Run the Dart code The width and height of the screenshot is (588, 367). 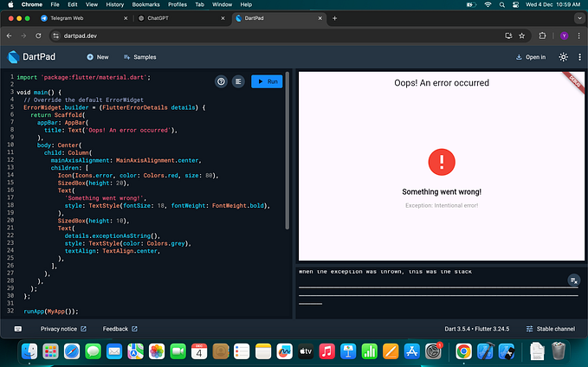click(267, 81)
